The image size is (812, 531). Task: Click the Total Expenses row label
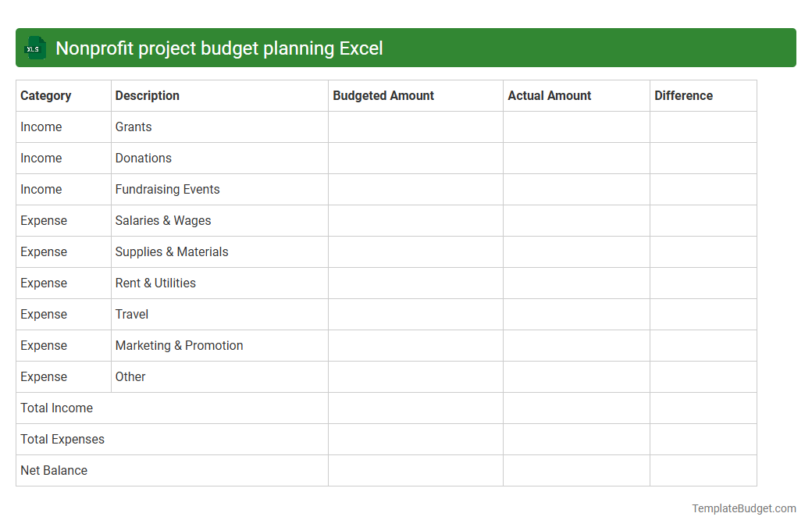62,439
